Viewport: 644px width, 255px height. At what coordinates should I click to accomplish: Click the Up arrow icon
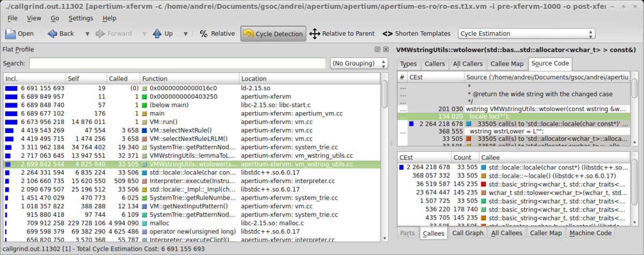pyautogui.click(x=157, y=33)
